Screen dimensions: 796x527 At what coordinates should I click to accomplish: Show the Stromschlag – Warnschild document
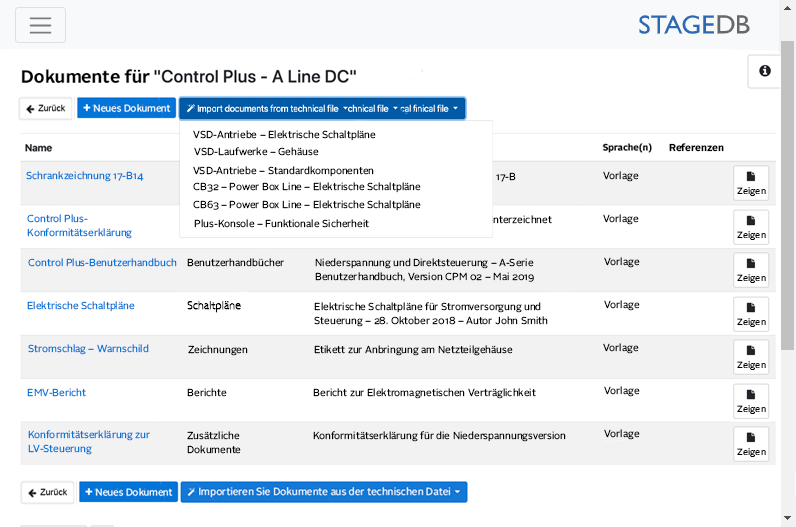pyautogui.click(x=750, y=357)
